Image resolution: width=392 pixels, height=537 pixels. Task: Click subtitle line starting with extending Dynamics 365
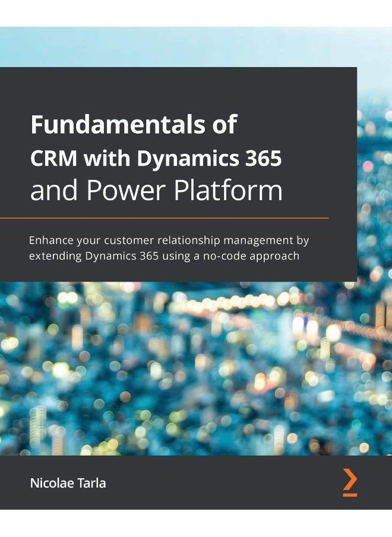point(165,256)
